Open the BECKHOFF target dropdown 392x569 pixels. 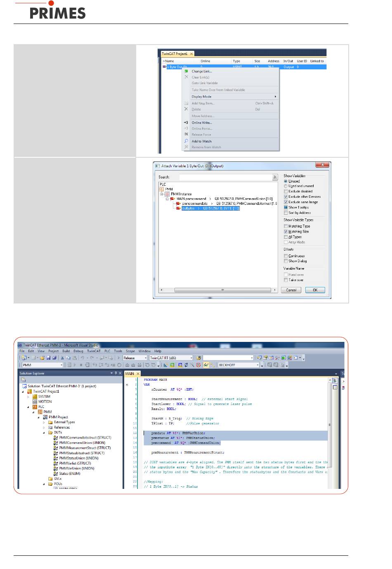pos(239,365)
